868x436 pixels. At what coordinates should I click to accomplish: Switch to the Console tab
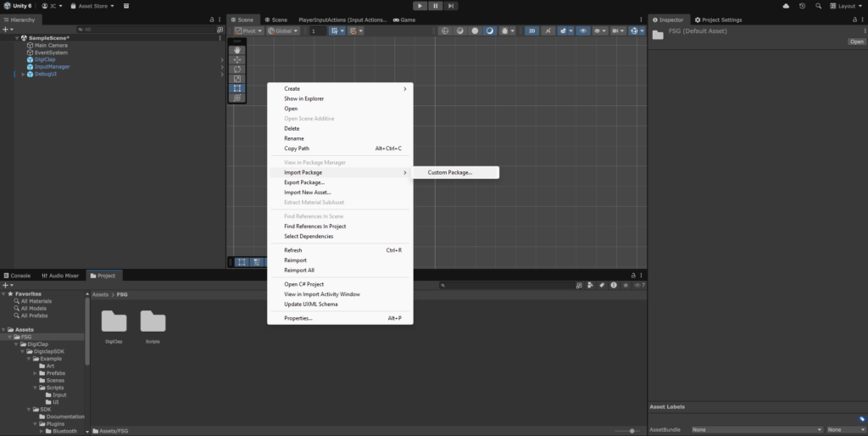coord(17,276)
